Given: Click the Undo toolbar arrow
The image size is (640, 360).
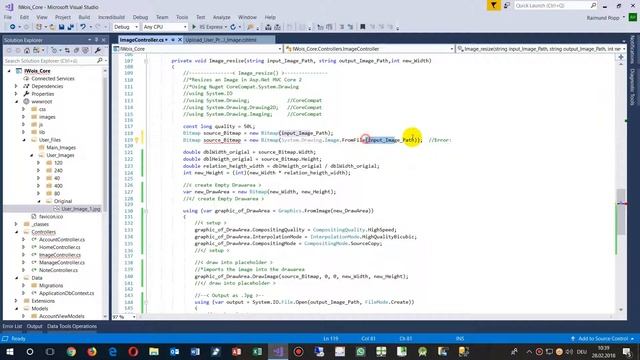Looking at the screenshot, I should pyautogui.click(x=83, y=27).
